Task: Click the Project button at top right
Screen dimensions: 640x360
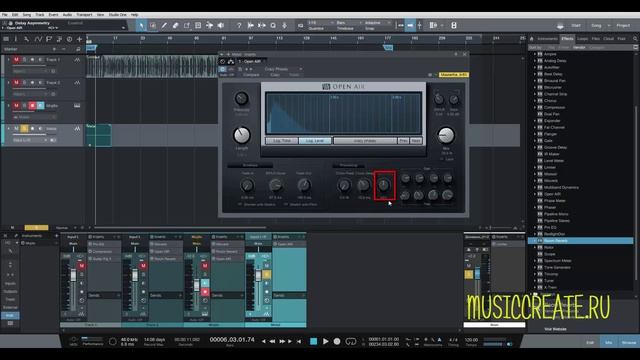Action: pos(623,25)
